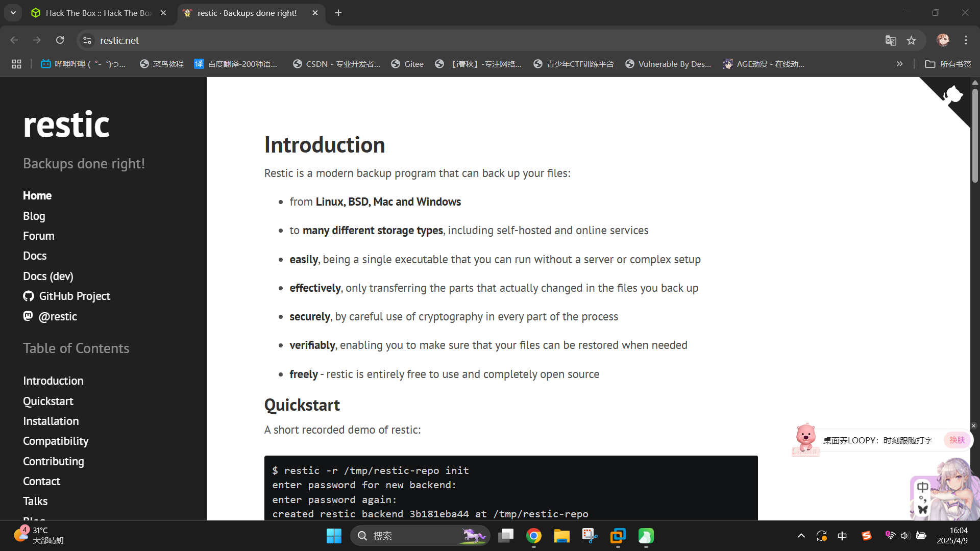Jump to Compatibility in table of contents
This screenshot has height=551, width=980.
point(56,441)
